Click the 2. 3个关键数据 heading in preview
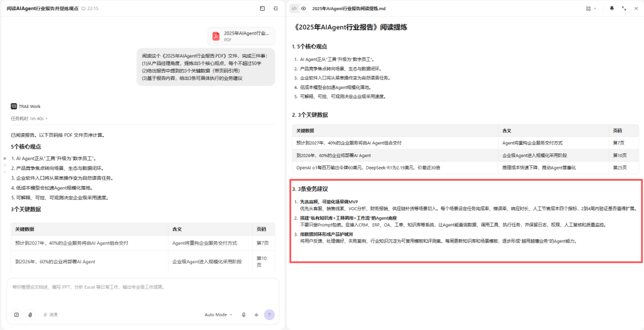The height and width of the screenshot is (330, 644). click(x=309, y=115)
